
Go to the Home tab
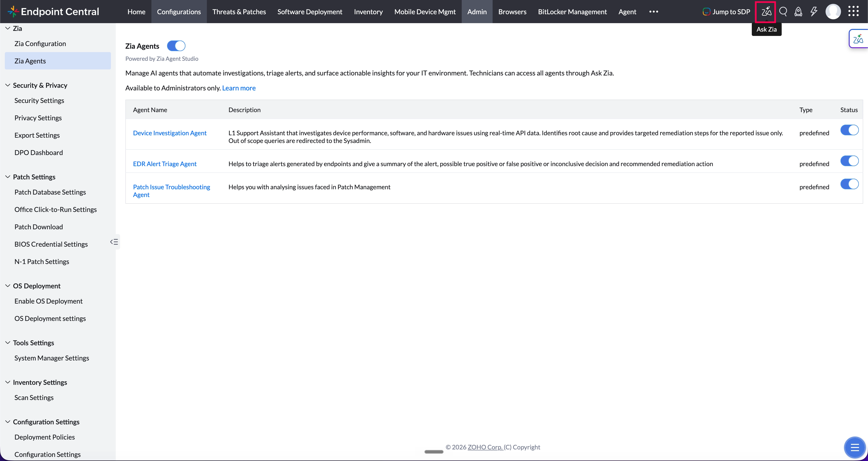click(136, 12)
